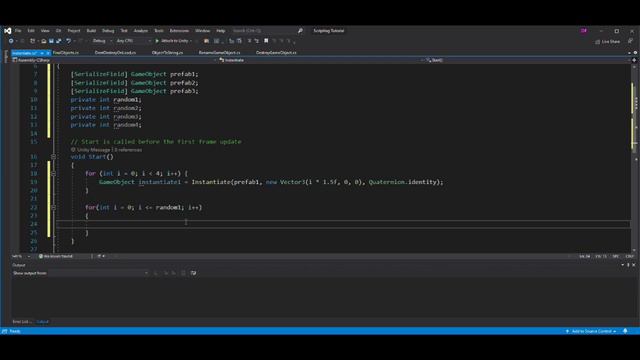Open the Project menu
The width and height of the screenshot is (640, 360).
tap(74, 31)
